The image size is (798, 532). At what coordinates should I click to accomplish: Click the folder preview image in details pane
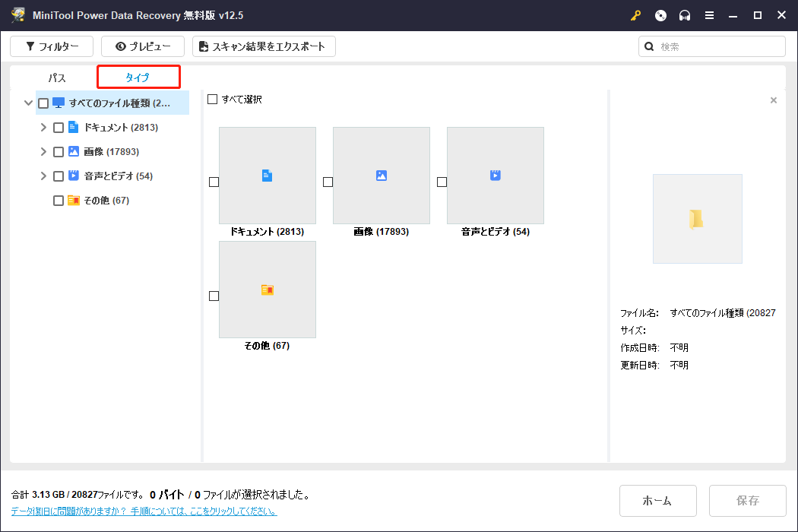(697, 219)
